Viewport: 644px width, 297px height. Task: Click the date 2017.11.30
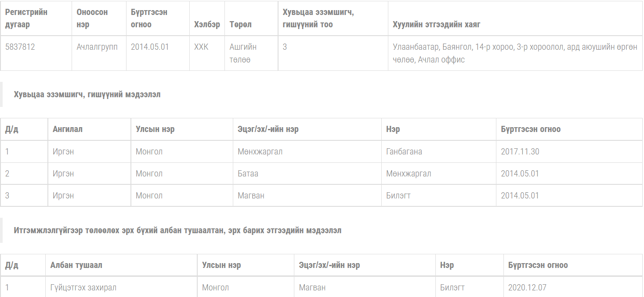[520, 152]
